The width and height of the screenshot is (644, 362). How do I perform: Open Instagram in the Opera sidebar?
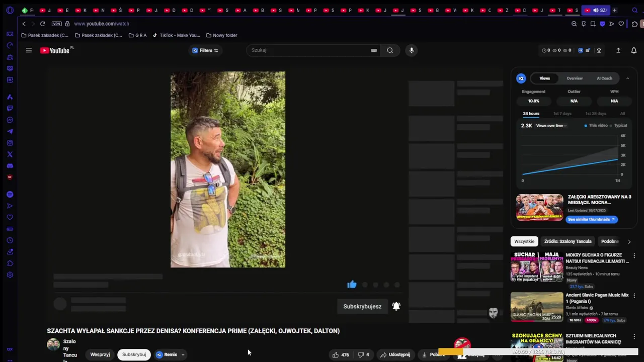[x=10, y=143]
